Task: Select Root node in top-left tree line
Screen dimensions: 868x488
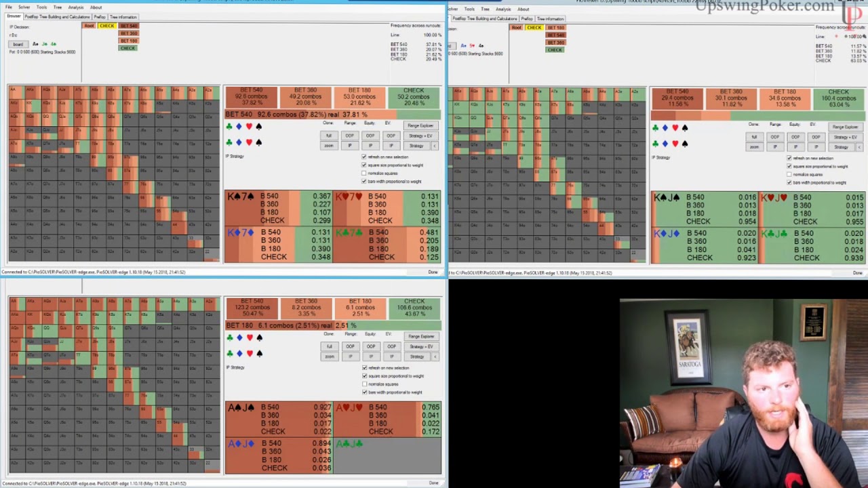Action: (89, 26)
